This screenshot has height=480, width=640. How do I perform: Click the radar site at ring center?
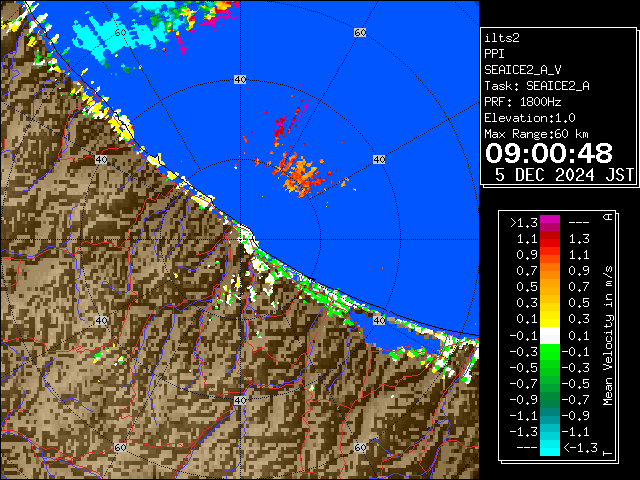pyautogui.click(x=240, y=240)
